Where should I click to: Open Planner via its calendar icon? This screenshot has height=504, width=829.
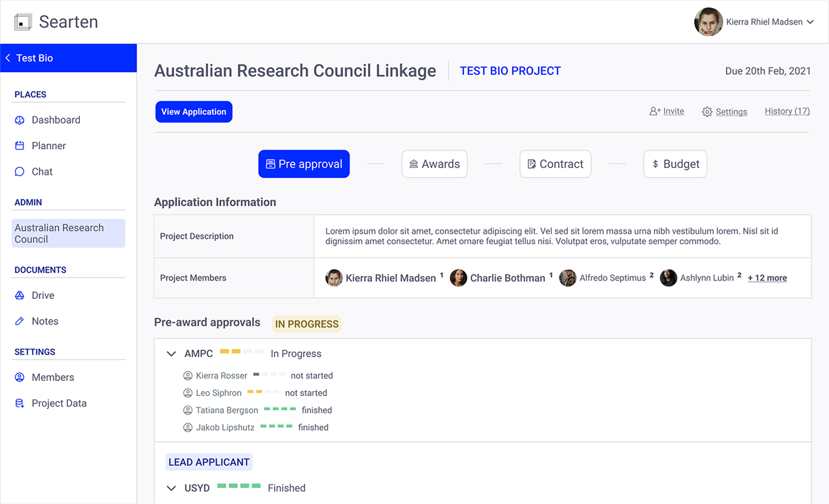(x=19, y=146)
